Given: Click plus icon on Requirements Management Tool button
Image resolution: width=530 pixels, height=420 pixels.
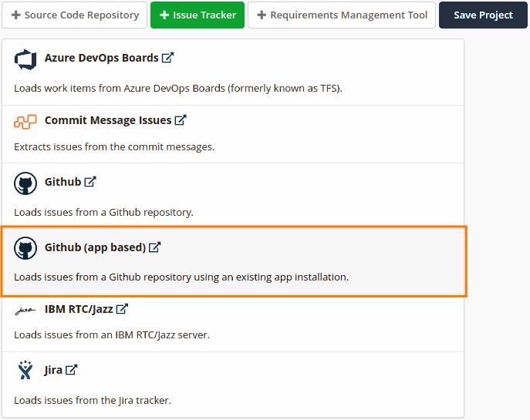Looking at the screenshot, I should (x=262, y=15).
